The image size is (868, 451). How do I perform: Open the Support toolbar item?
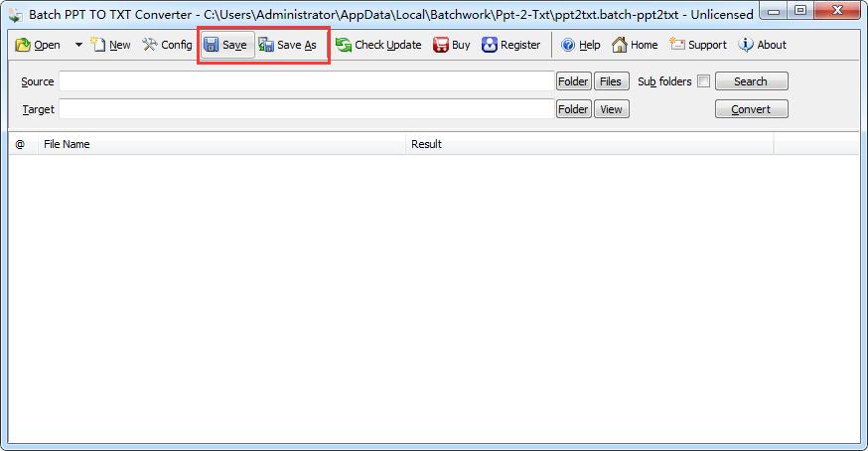[x=698, y=45]
